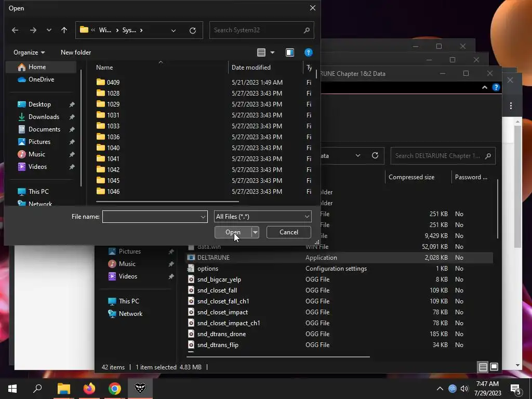The height and width of the screenshot is (399, 532).
Task: Change the view layout icon in Open dialog
Action: point(261,52)
